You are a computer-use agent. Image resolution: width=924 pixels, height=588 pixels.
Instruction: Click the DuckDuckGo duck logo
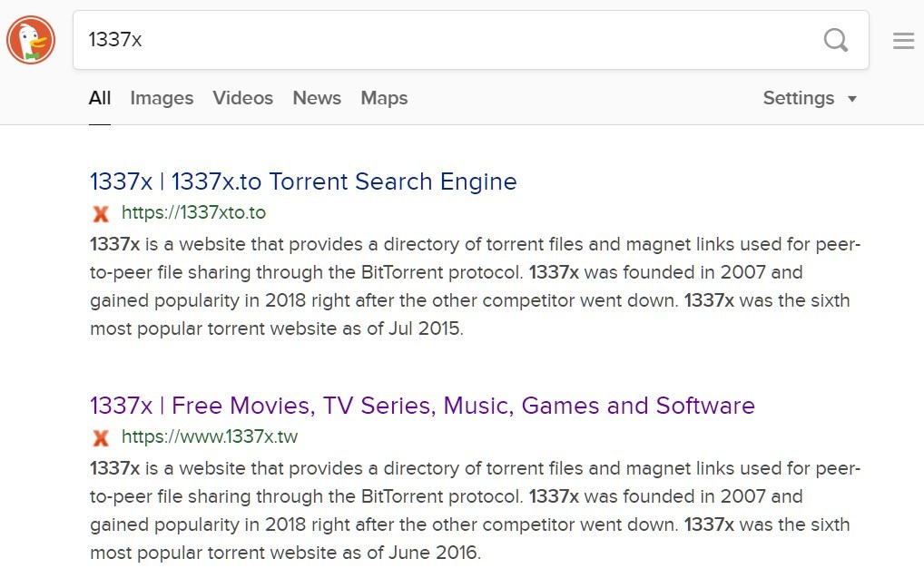pos(31,40)
